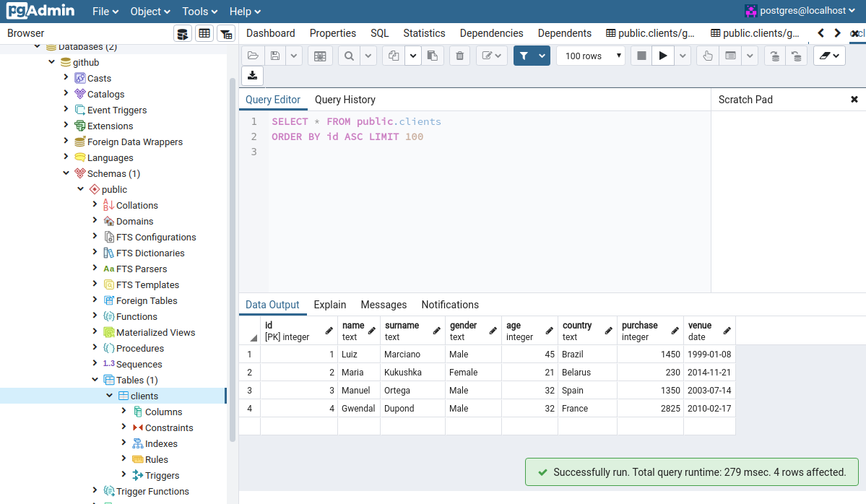Screen dimensions: 866x504
Task: Click the Explain Analyze icon
Action: [x=730, y=56]
